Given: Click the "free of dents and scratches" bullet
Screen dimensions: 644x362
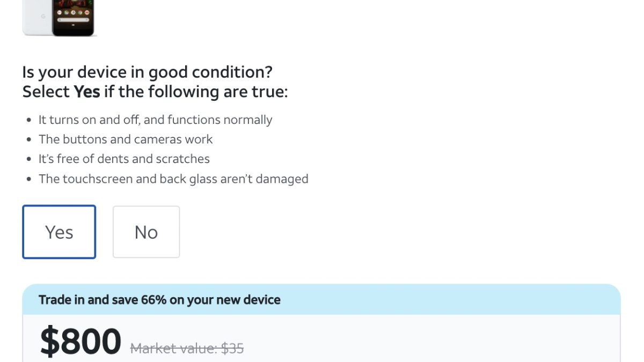Looking at the screenshot, I should coord(124,159).
